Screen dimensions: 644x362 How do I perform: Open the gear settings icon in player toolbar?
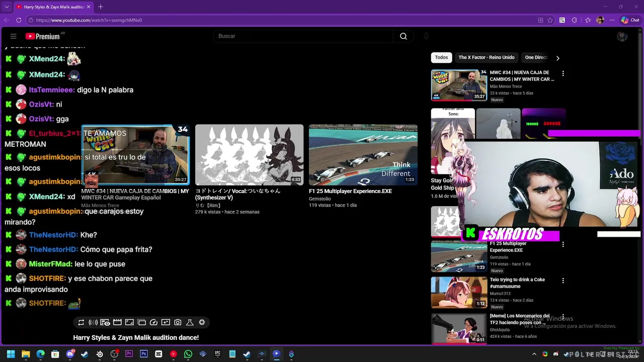coord(202,322)
